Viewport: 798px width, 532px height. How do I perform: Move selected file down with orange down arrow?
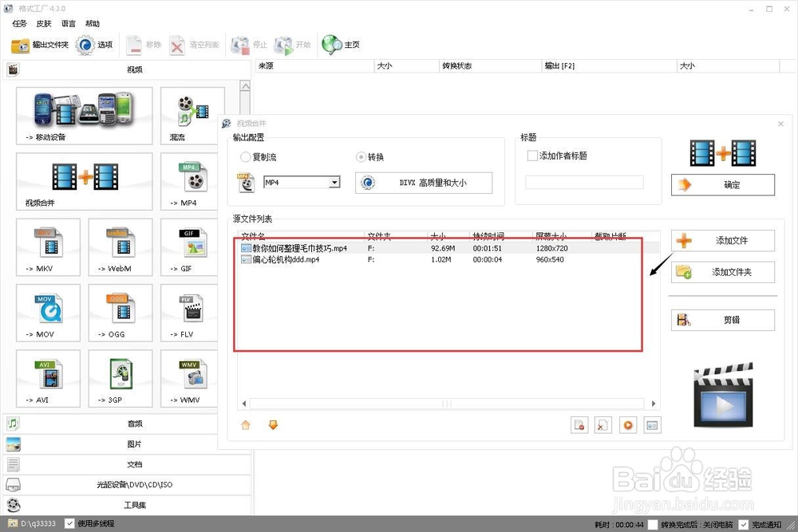[x=273, y=424]
